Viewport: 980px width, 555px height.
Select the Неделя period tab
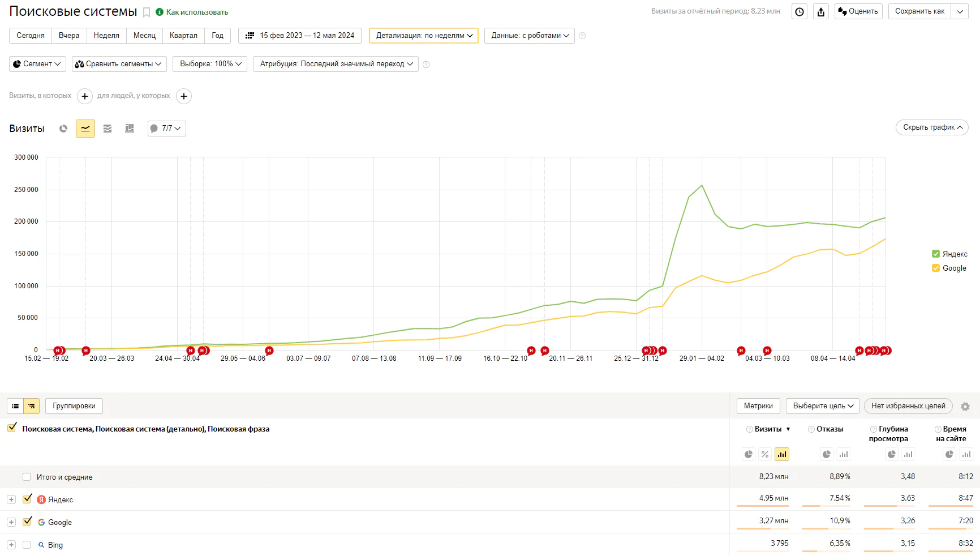106,35
